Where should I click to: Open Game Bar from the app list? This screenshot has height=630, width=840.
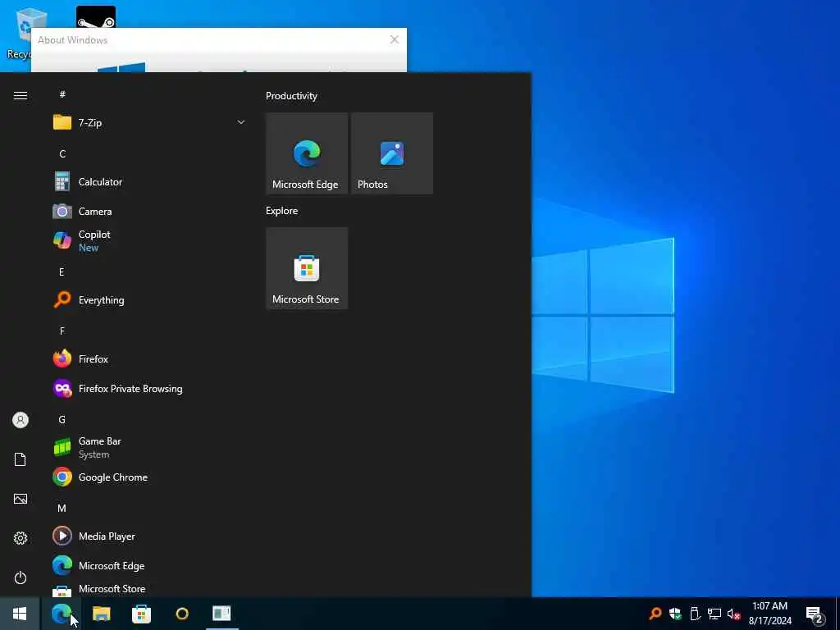click(x=149, y=447)
